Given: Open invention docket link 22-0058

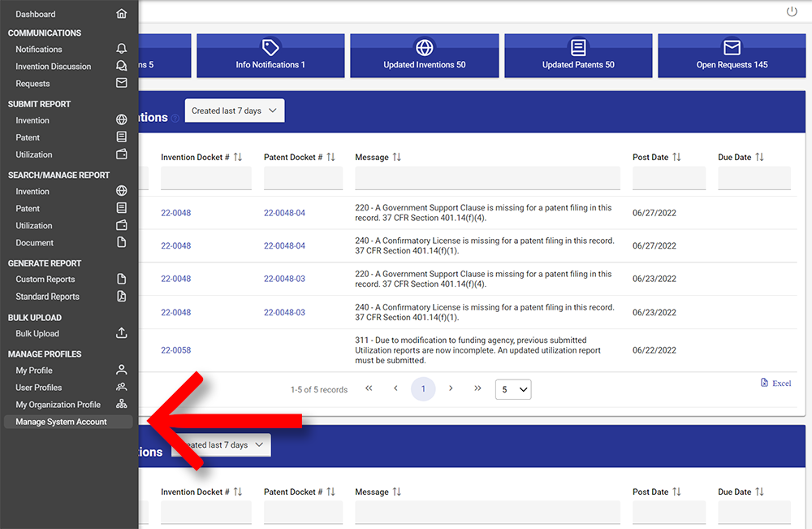Looking at the screenshot, I should pos(175,350).
